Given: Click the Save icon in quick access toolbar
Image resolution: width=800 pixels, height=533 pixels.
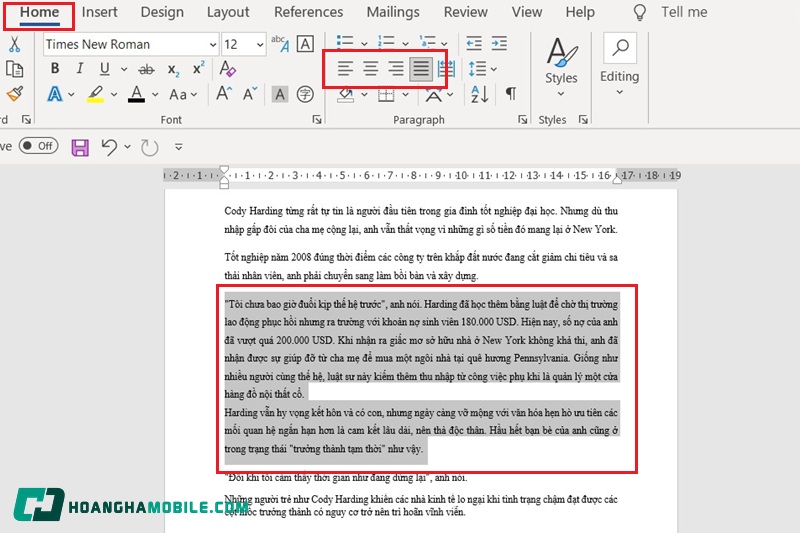Looking at the screenshot, I should [x=80, y=147].
